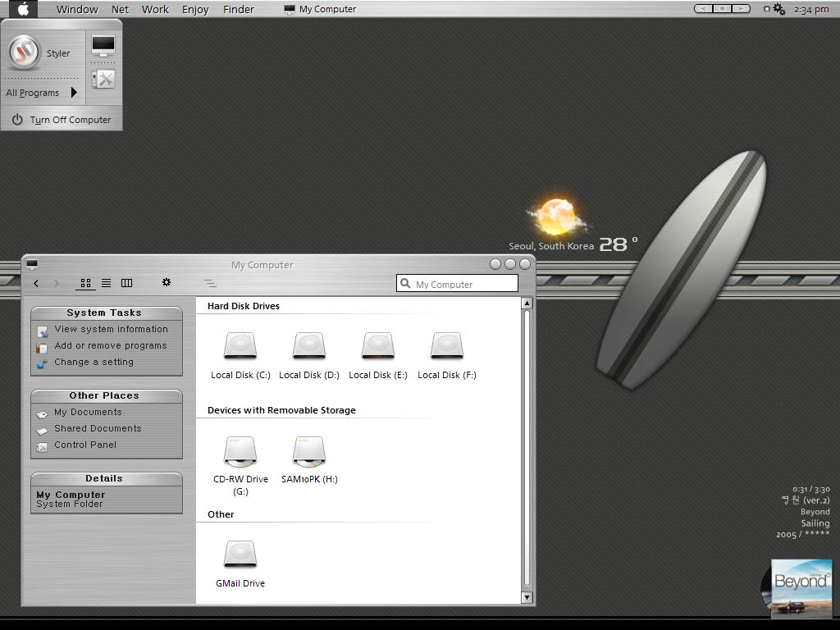Viewport: 840px width, 630px height.
Task: Open the Apple logo start menu
Action: (23, 8)
